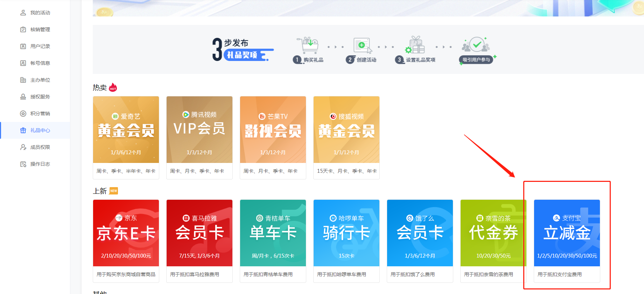Click text 用于抵扣哈啰单车费用
The image size is (644, 294).
click(x=342, y=274)
